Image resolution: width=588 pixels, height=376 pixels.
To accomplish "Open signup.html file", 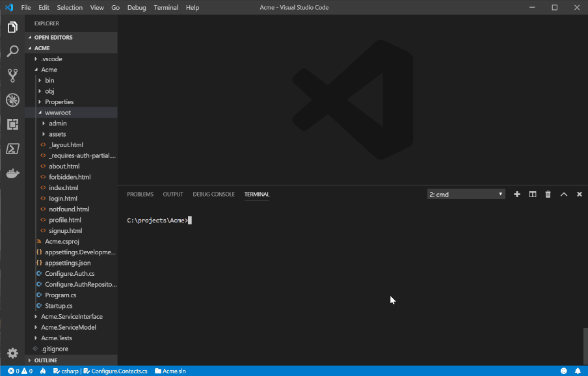I will pyautogui.click(x=72, y=230).
